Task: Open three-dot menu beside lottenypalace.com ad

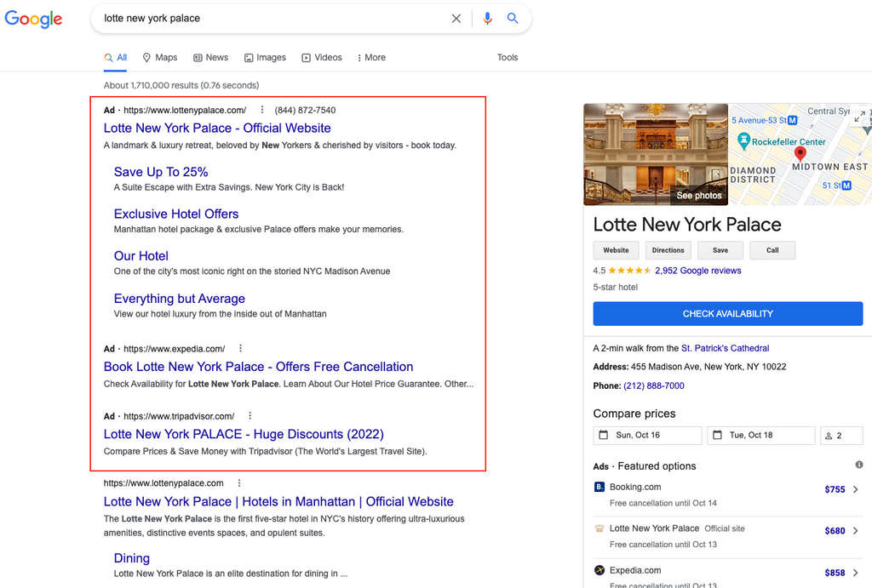Action: 262,110
